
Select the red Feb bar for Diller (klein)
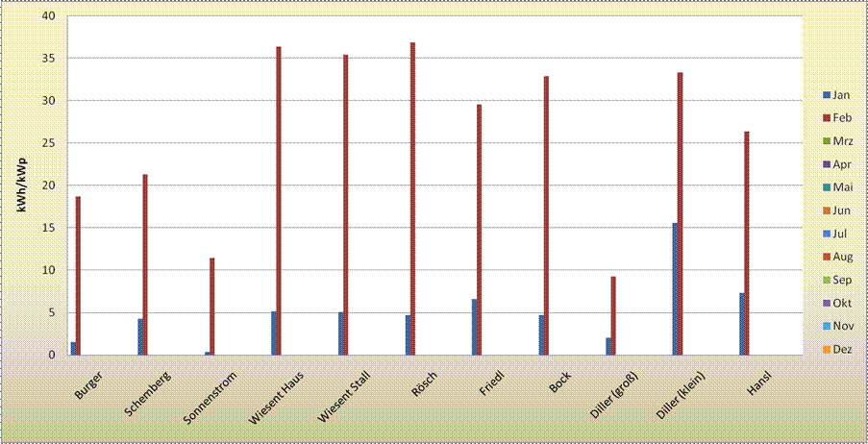pos(681,213)
